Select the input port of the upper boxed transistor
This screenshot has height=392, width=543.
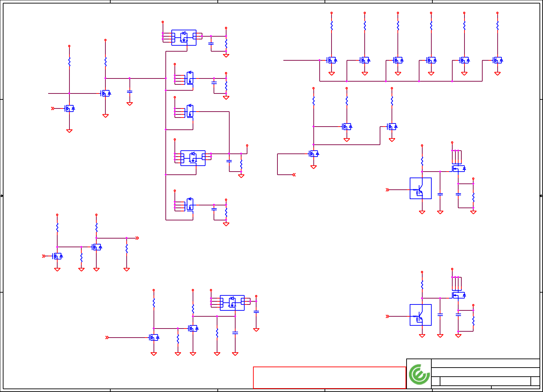[x=387, y=190]
